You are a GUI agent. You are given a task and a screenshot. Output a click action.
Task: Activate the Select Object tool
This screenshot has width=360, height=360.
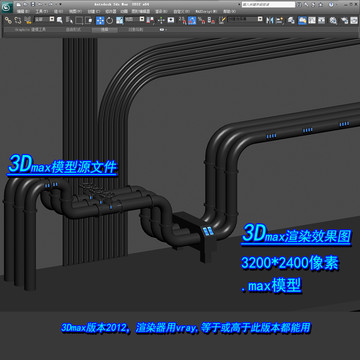pyautogui.click(x=59, y=20)
